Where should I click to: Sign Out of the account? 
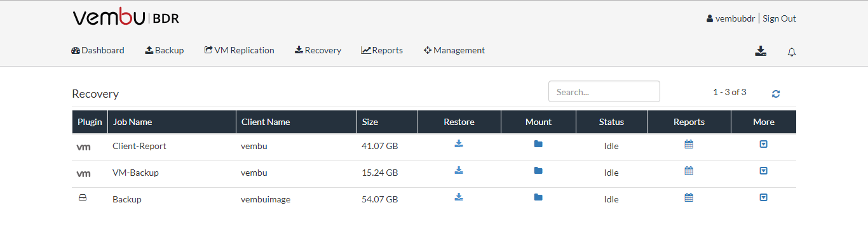779,18
